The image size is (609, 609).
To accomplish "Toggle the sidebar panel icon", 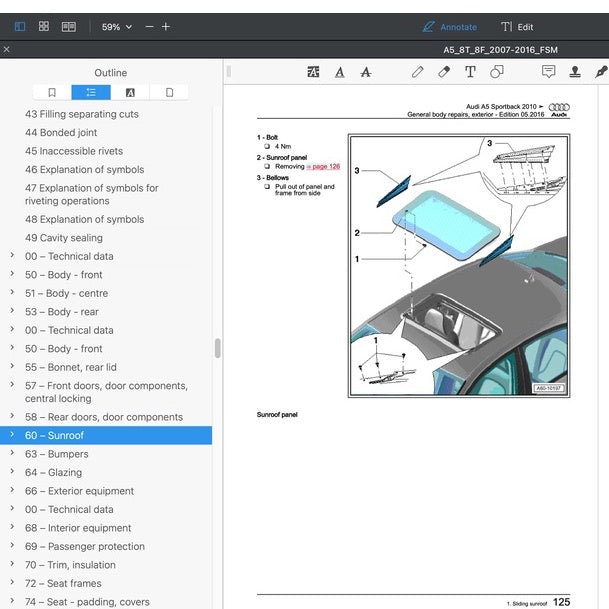I will (20, 26).
